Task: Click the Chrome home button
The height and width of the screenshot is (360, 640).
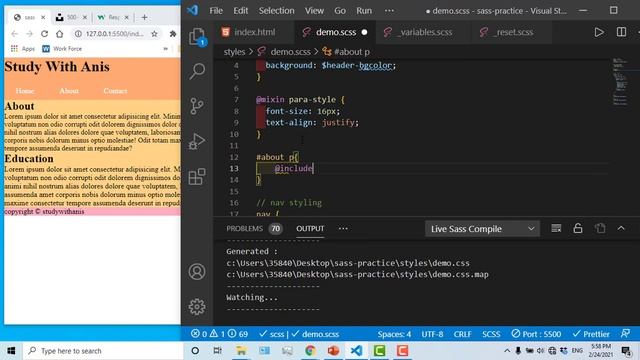Action: pos(60,34)
